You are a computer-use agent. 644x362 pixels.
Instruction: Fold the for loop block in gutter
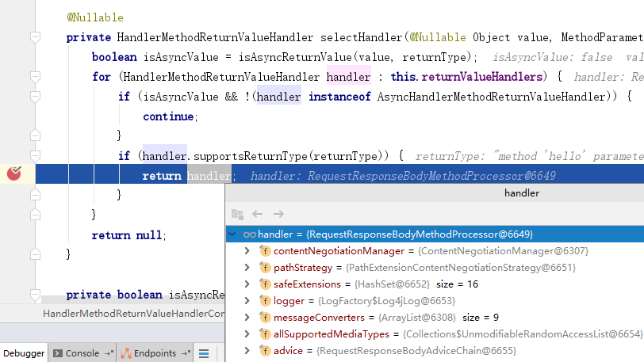tap(34, 77)
